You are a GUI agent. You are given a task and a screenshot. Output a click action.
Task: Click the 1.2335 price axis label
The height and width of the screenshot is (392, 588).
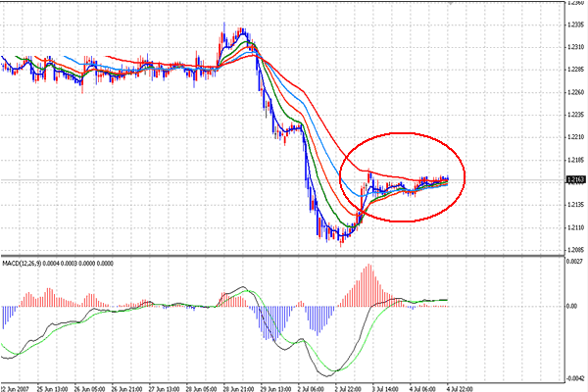[x=575, y=25]
